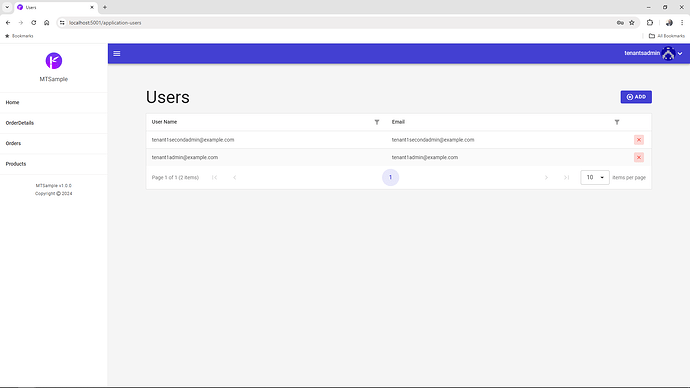Delete tenant1secondadmin@example.com user row
Viewport: 690px width, 388px height.
(x=639, y=140)
